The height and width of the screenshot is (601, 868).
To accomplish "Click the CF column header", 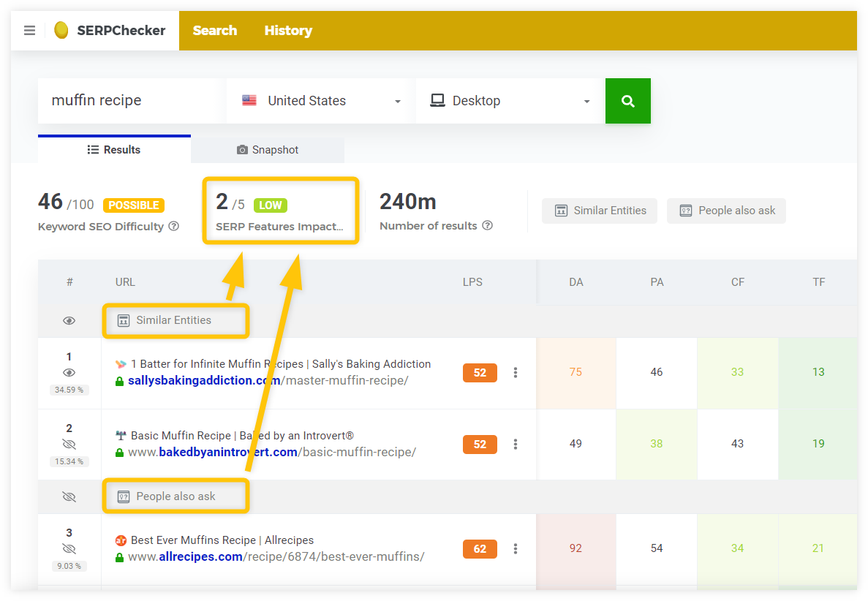I will 737,282.
